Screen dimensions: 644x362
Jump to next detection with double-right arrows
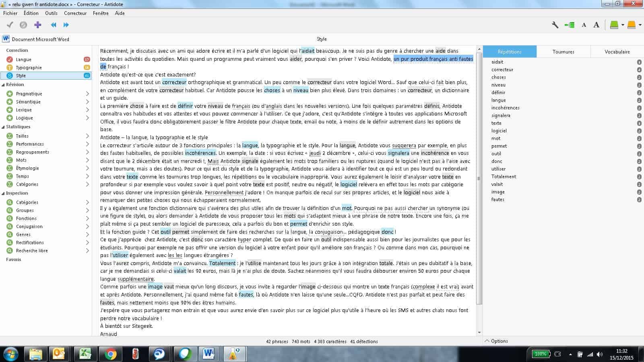pyautogui.click(x=66, y=25)
